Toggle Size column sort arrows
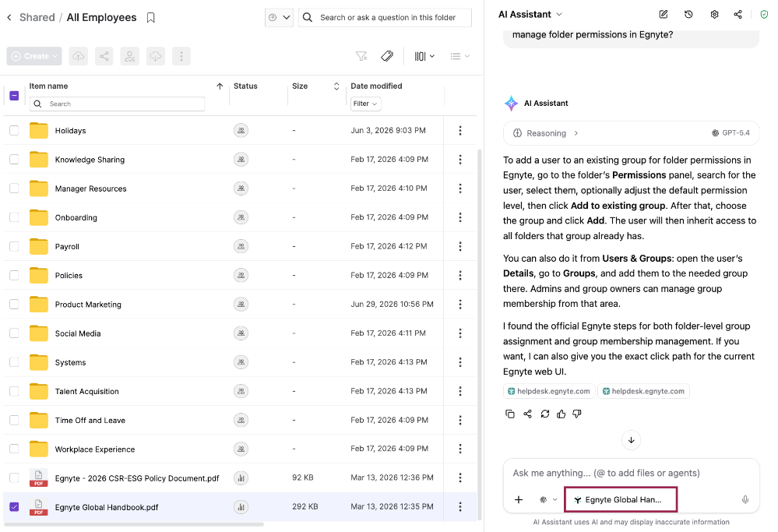 (336, 86)
